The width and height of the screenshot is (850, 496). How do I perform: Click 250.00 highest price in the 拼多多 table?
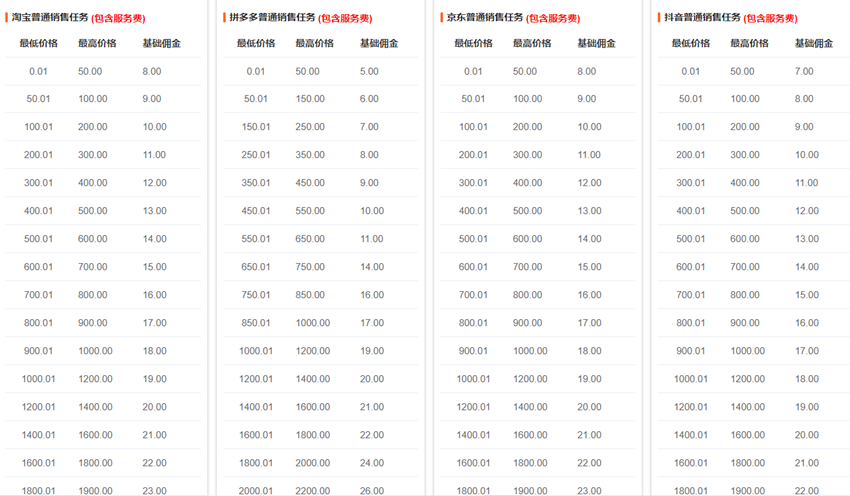[310, 127]
